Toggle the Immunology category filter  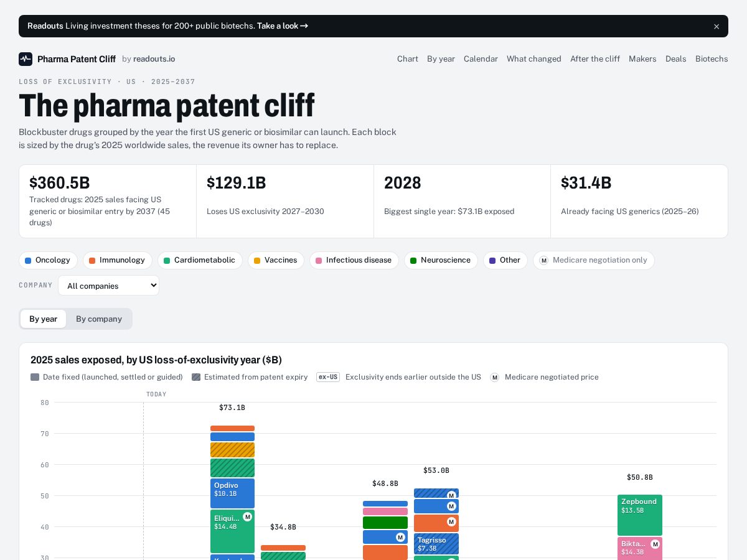coord(118,260)
